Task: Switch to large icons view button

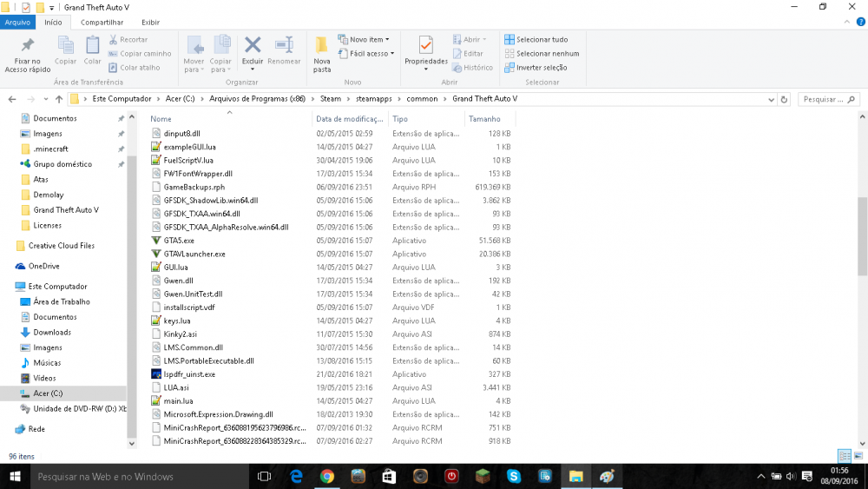Action: [858, 456]
